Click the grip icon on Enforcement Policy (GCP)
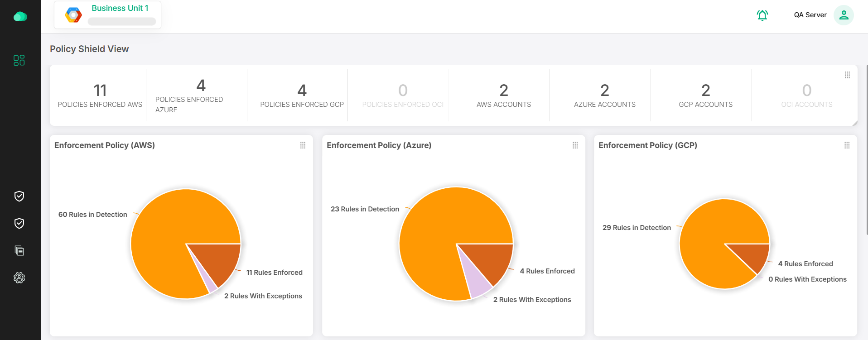 [847, 145]
